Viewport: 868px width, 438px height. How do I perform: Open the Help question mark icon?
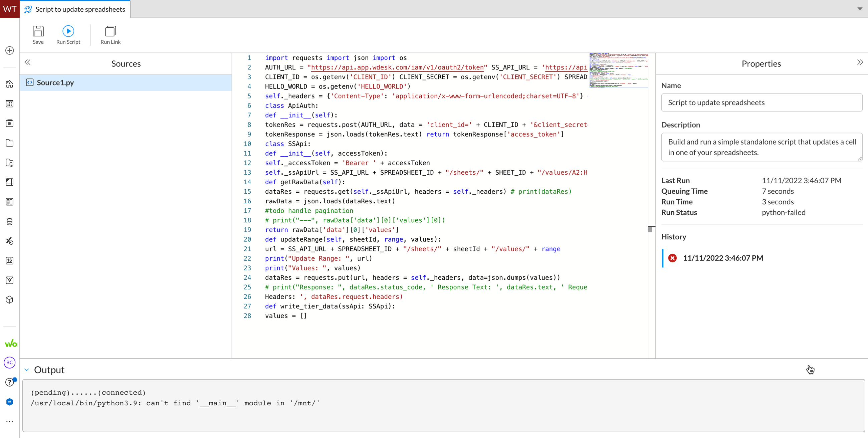click(9, 382)
